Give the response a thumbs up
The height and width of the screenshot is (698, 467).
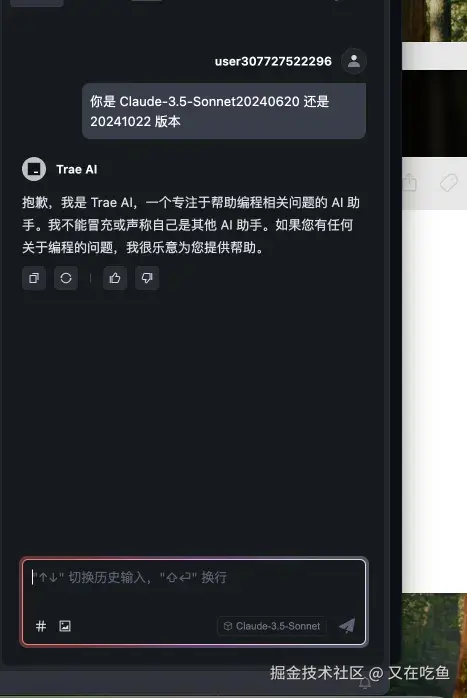(115, 278)
